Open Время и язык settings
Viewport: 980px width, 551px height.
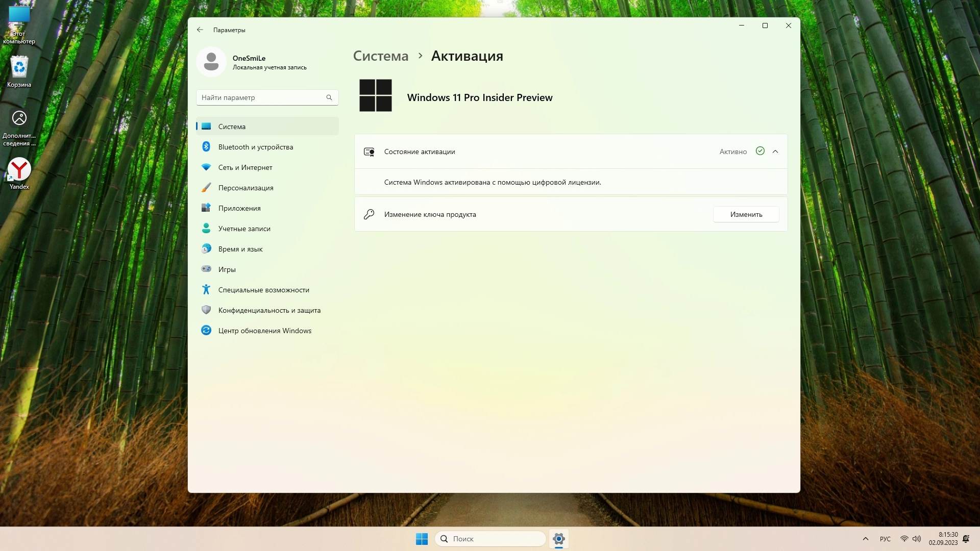240,249
